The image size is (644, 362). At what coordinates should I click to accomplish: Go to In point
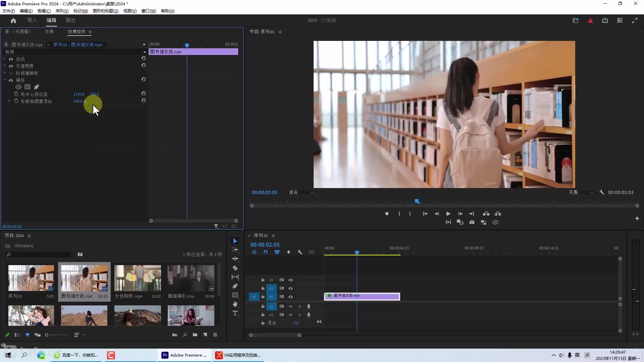pos(425,214)
